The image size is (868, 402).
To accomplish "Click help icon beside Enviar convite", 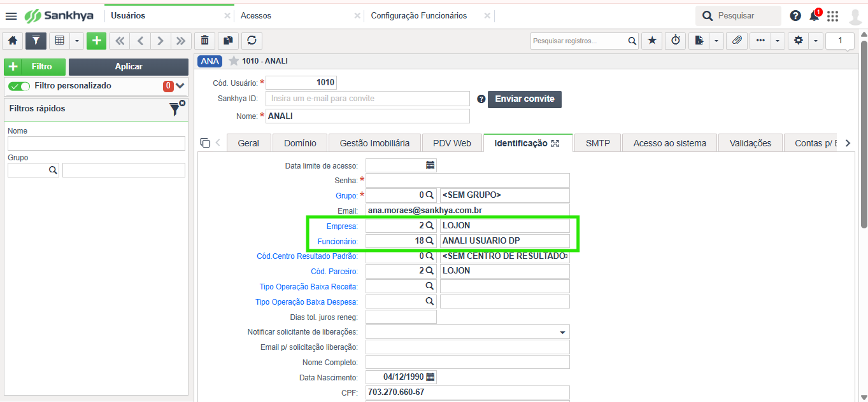I will tap(481, 99).
